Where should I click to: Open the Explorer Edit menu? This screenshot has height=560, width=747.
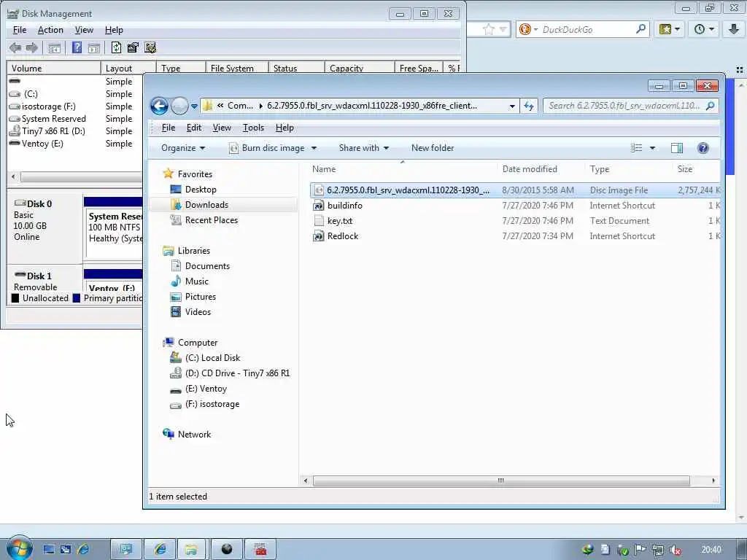193,128
